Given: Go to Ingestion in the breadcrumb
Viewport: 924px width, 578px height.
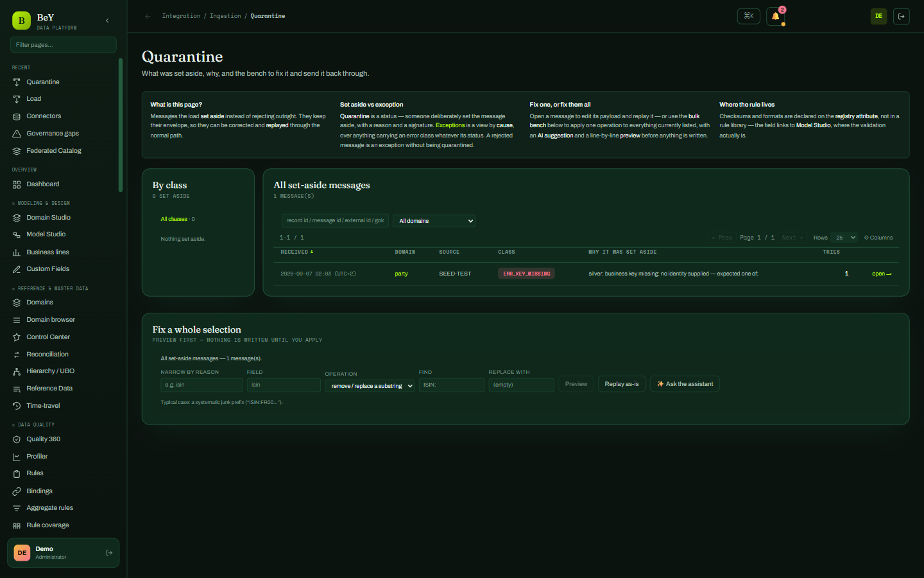Looking at the screenshot, I should [x=225, y=16].
